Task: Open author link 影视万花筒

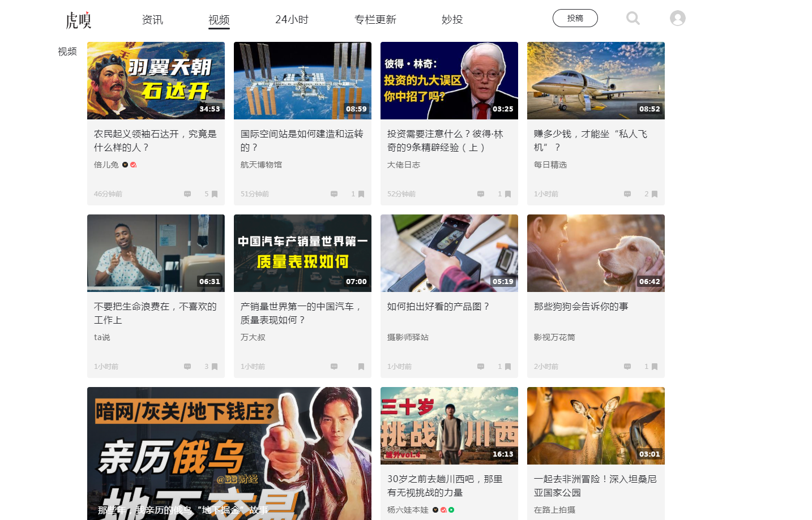Action: (x=554, y=337)
